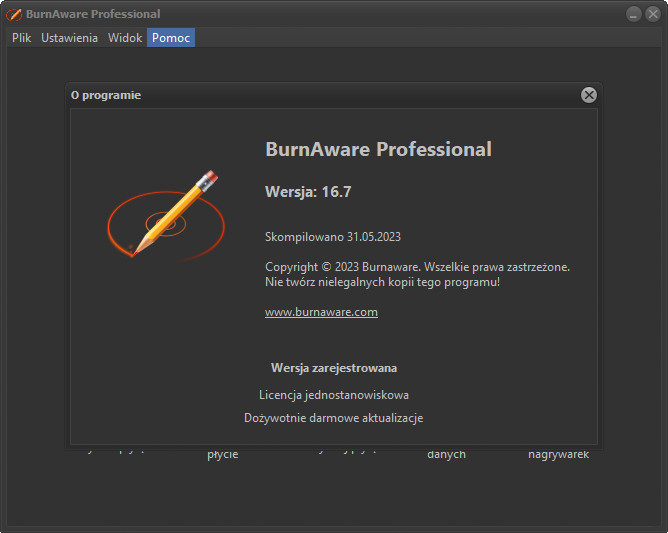Click 'Dożywotnie darmowe aktualizacje' text
Image resolution: width=668 pixels, height=533 pixels.
334,418
